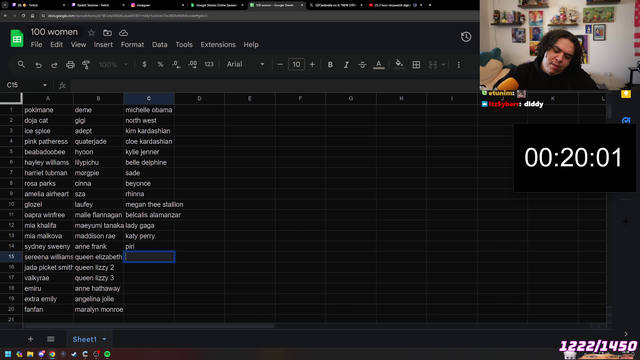Toggle strikethrough formatting

pyautogui.click(x=362, y=64)
